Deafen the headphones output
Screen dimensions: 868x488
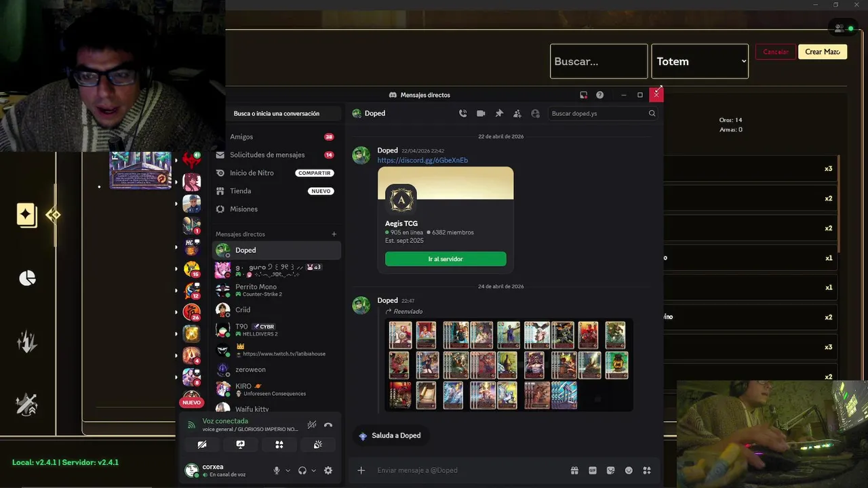[x=302, y=470]
